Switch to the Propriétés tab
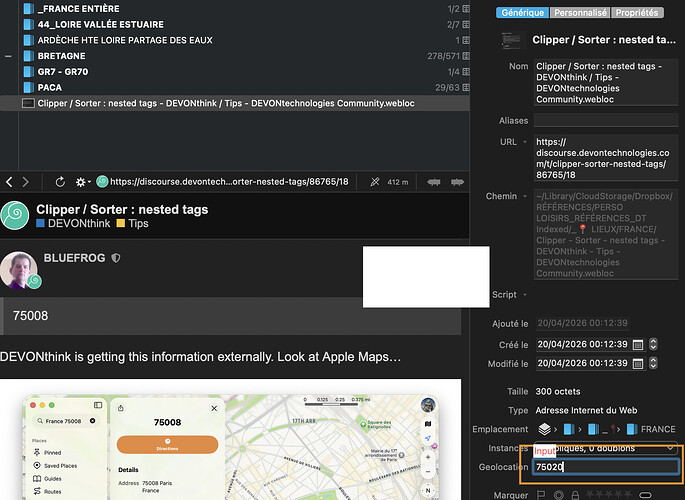 point(637,13)
